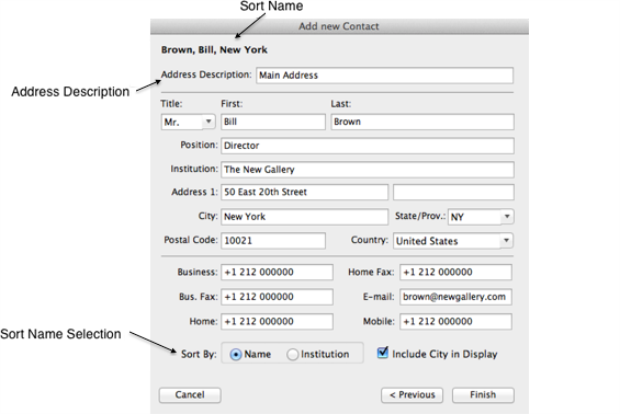
Task: Click the Address Description input field
Action: click(383, 74)
